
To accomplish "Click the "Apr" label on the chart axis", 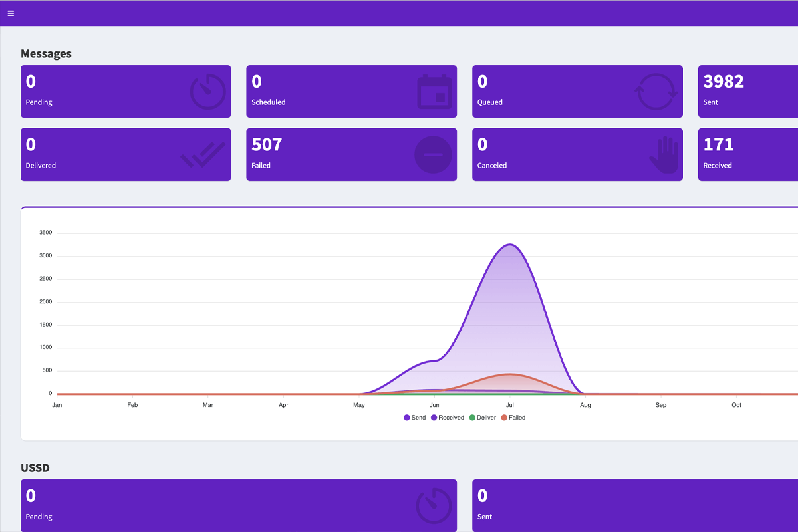I will coord(283,405).
